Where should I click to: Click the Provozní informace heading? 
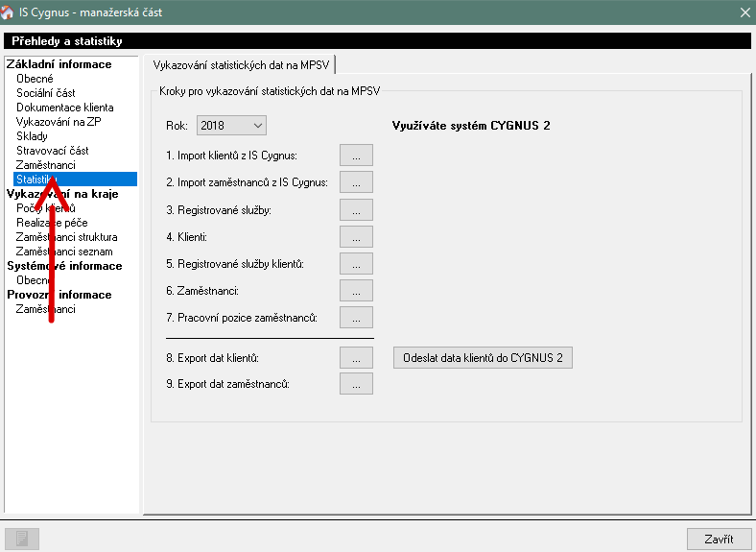coord(59,295)
